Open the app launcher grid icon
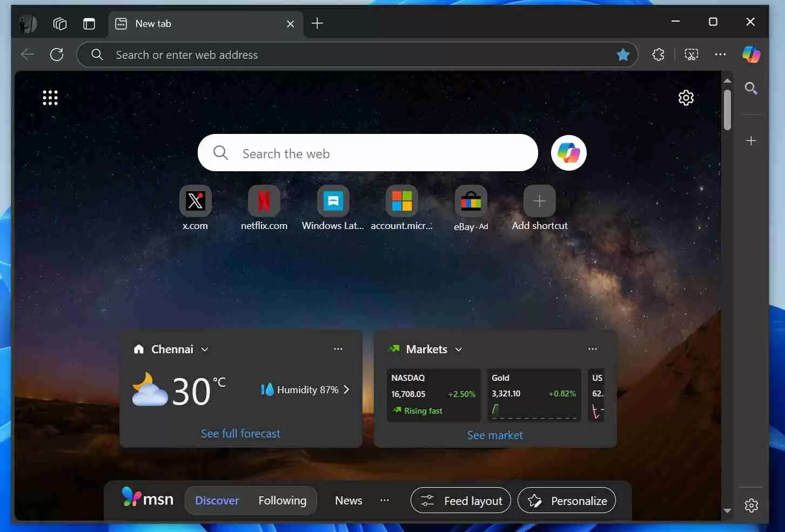Screen dimensions: 785x532 coord(50,97)
